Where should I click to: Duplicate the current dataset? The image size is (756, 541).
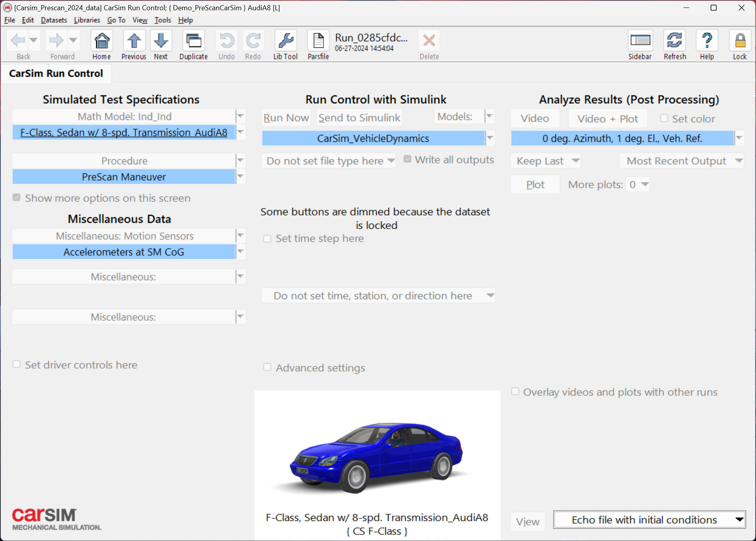tap(194, 40)
